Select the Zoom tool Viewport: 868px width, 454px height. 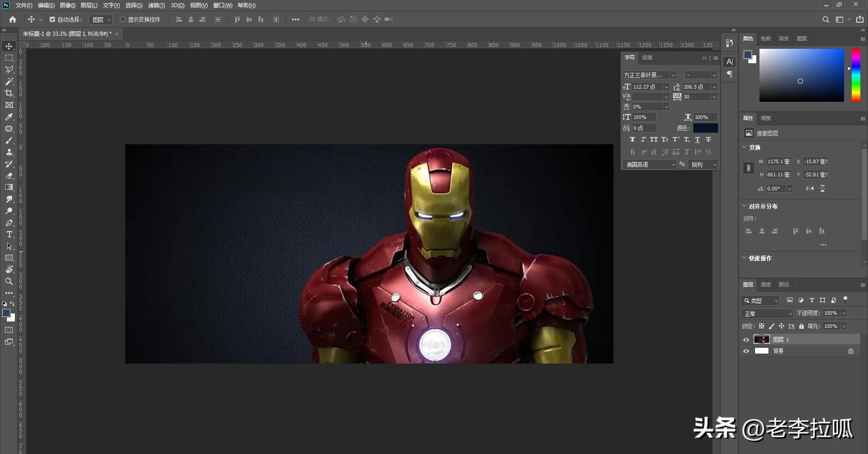click(x=9, y=281)
